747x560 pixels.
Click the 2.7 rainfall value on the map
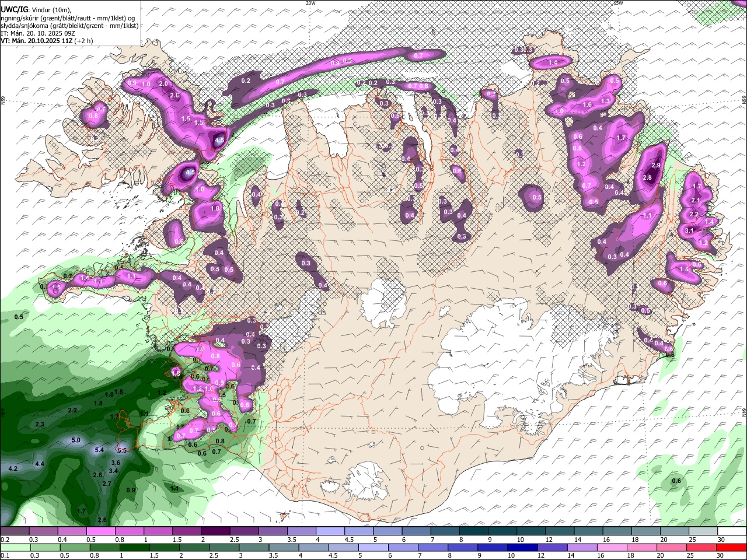coord(107,484)
